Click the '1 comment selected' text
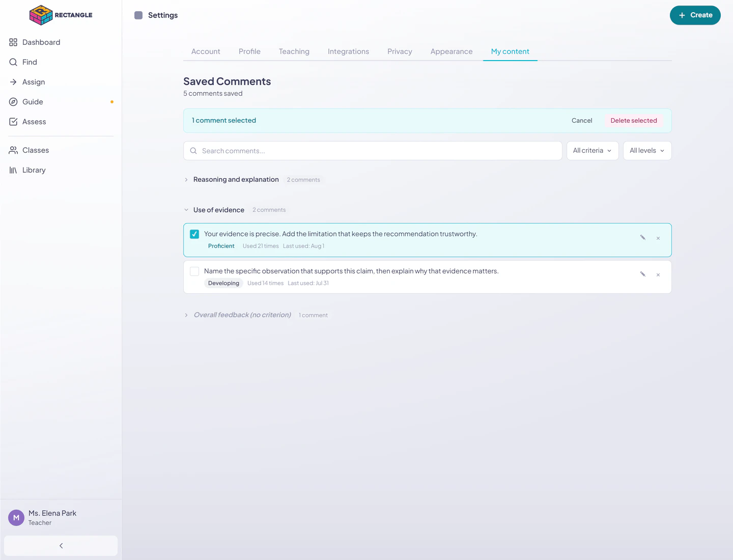Viewport: 733px width, 560px height. pos(224,121)
